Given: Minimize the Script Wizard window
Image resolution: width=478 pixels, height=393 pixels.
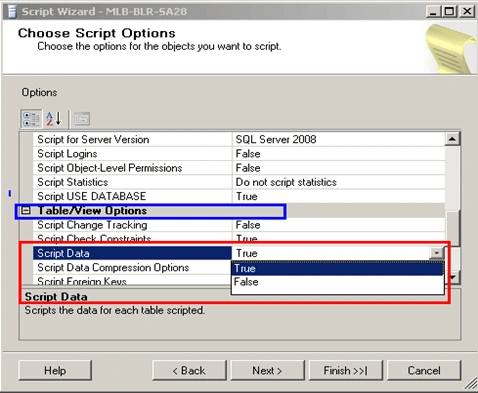Looking at the screenshot, I should (433, 12).
